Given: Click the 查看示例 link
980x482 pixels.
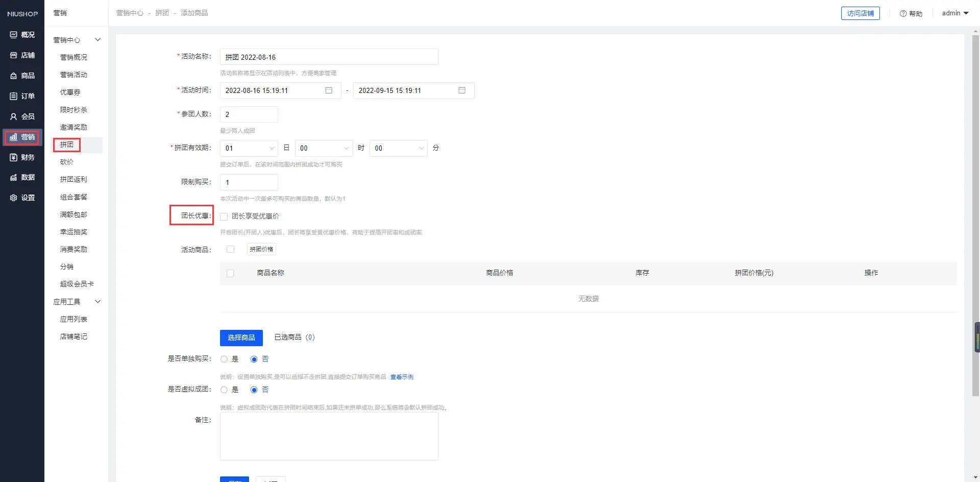Looking at the screenshot, I should coord(402,377).
